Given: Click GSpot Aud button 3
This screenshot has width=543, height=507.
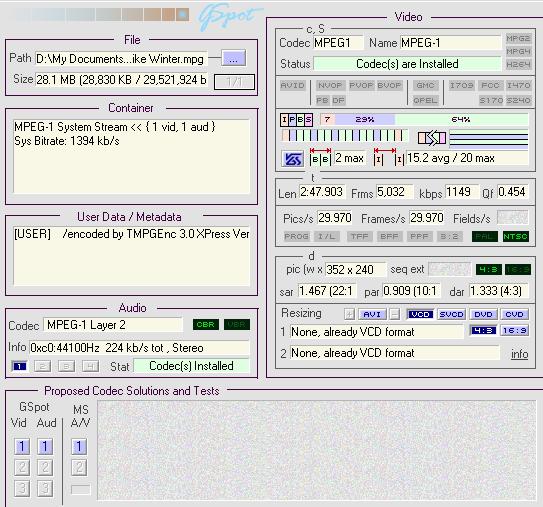Looking at the screenshot, I should (45, 488).
